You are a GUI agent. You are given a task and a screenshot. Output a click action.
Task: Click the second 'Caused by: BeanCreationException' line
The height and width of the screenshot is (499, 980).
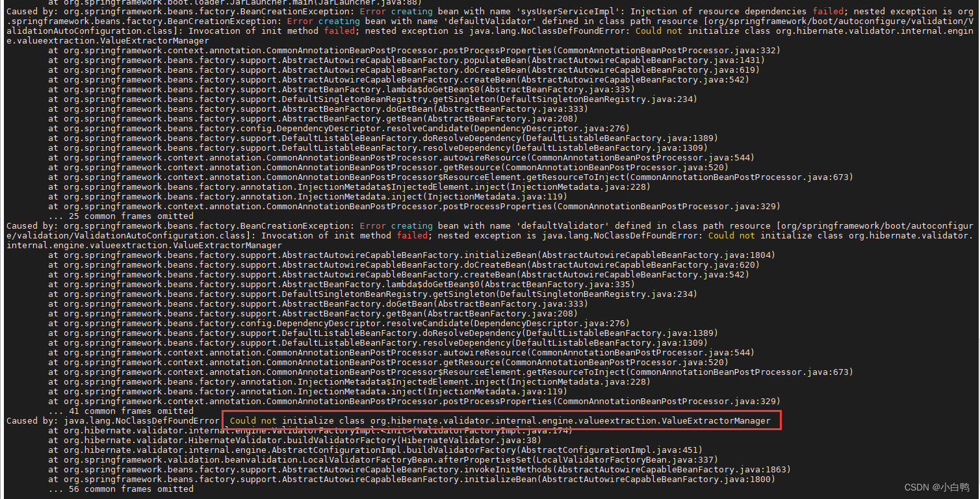point(195,225)
